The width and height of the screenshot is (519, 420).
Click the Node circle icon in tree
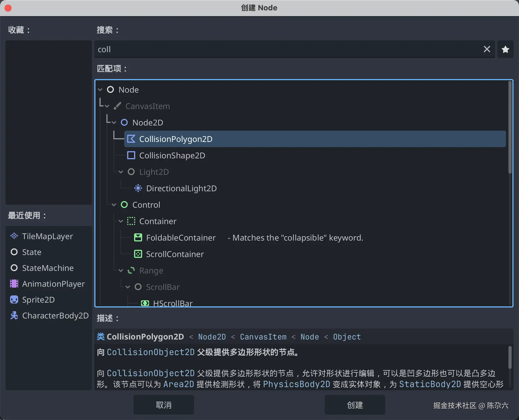point(110,90)
